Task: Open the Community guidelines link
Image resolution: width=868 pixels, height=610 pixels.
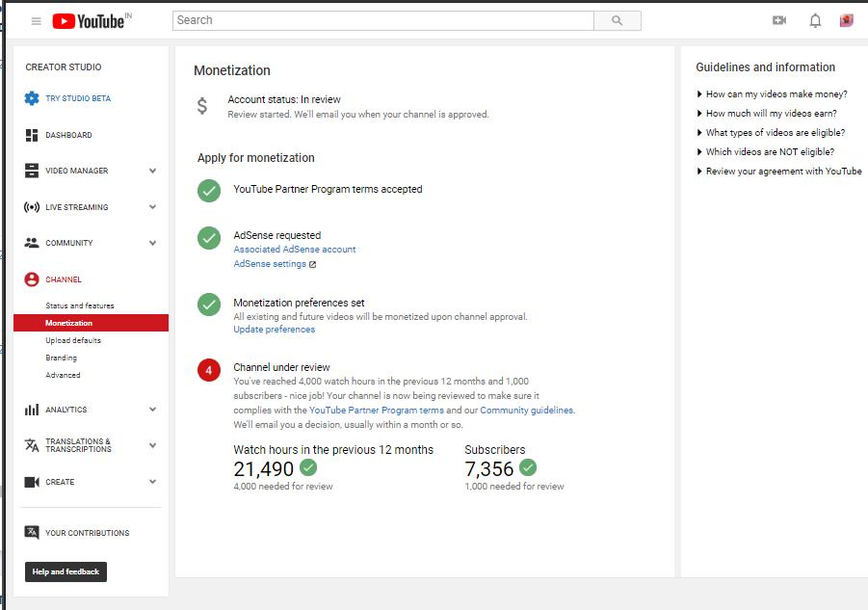Action: [526, 411]
